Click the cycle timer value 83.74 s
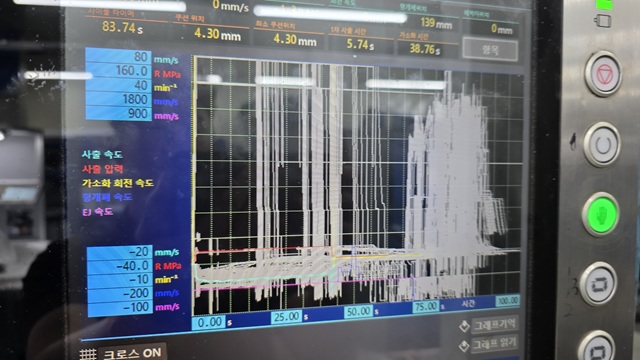This screenshot has height=360, width=640. (122, 27)
